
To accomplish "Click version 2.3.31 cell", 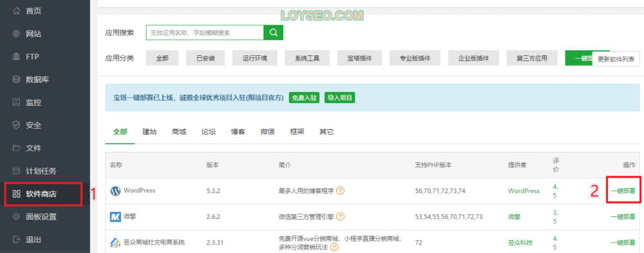I will (x=215, y=243).
